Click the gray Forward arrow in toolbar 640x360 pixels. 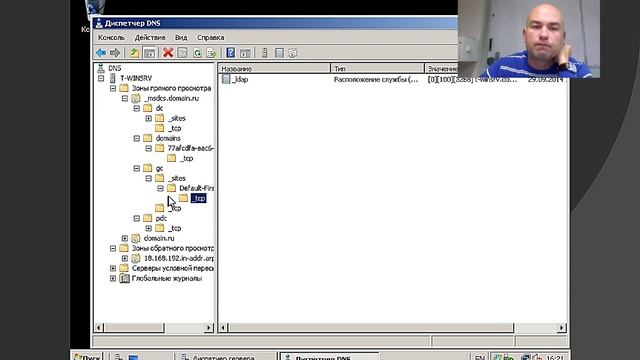(115, 53)
